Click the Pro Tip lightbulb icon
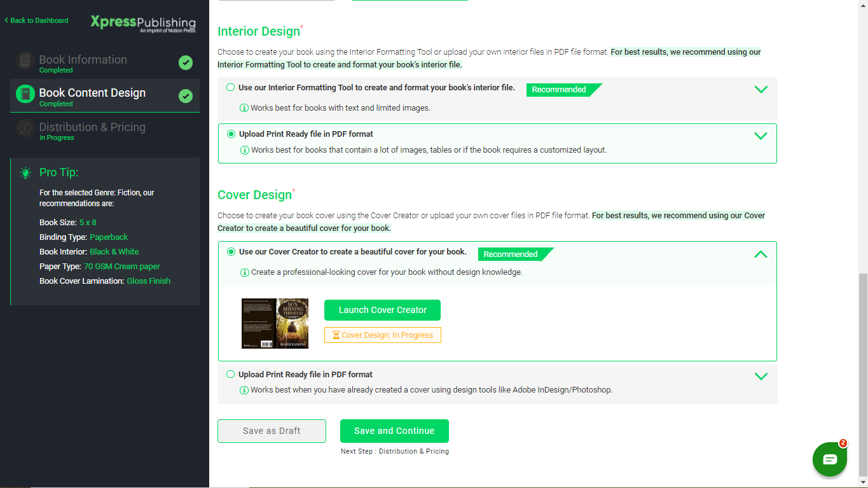 [25, 172]
